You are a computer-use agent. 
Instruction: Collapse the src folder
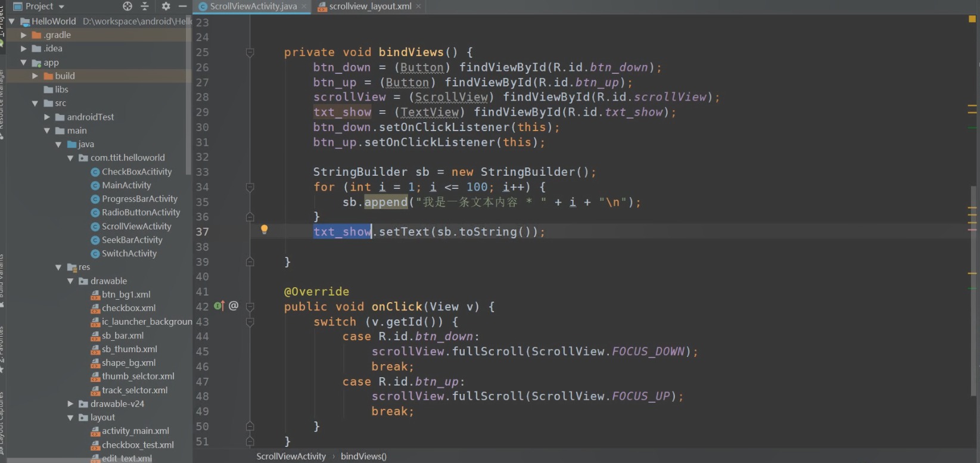tap(35, 104)
